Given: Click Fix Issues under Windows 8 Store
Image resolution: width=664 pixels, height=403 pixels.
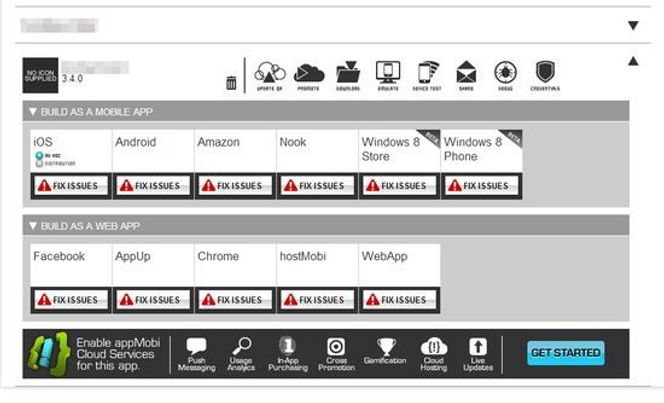Looking at the screenshot, I should [399, 186].
